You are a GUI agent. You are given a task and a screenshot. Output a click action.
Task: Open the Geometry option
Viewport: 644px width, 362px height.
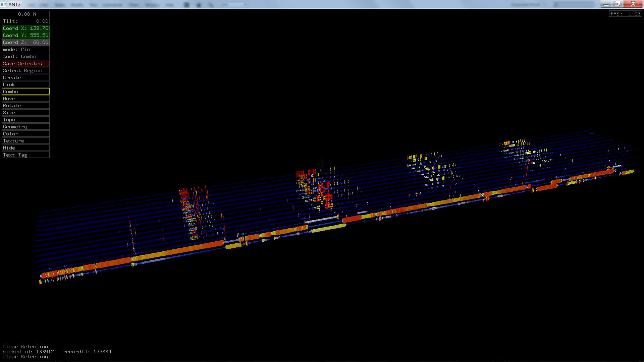25,127
